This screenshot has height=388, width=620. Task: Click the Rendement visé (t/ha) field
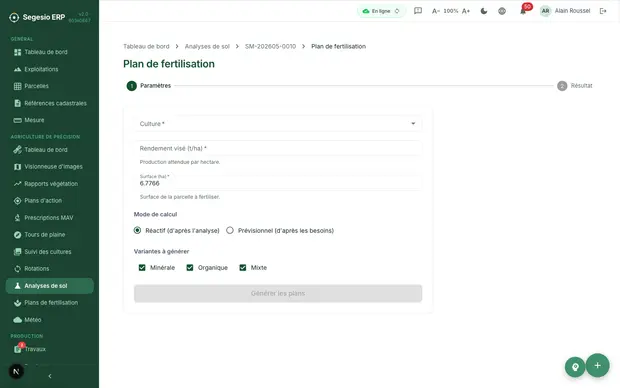(x=278, y=148)
